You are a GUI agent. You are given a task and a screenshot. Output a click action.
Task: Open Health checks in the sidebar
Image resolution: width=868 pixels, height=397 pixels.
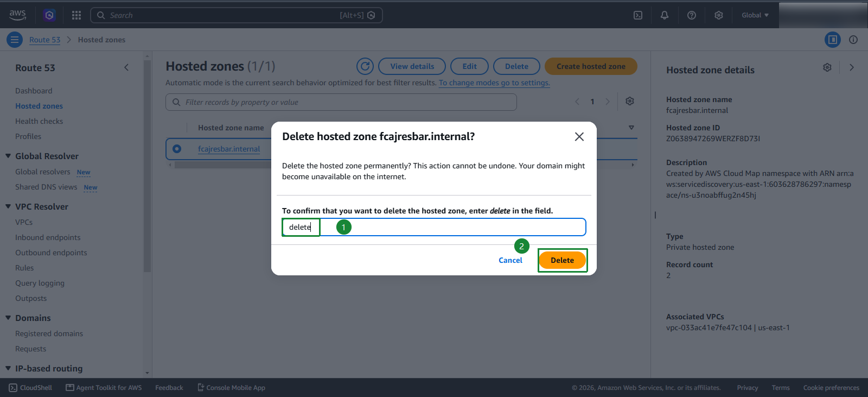pos(39,121)
